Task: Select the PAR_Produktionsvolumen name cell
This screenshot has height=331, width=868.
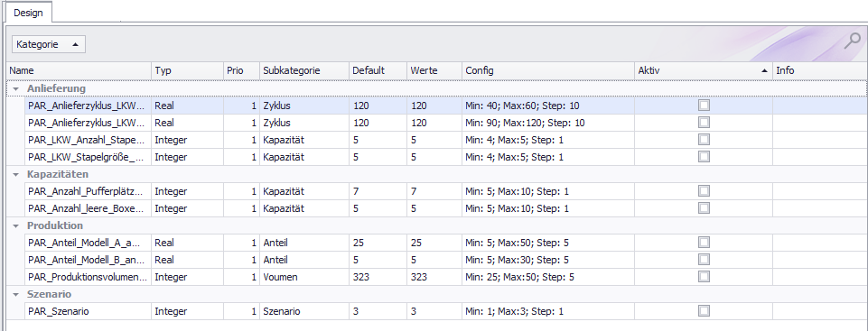Action: click(x=88, y=276)
